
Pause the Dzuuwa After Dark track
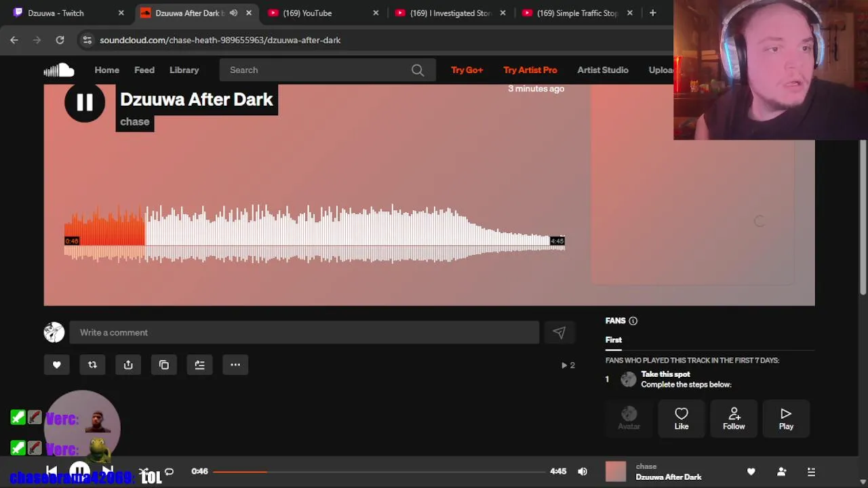coord(85,102)
